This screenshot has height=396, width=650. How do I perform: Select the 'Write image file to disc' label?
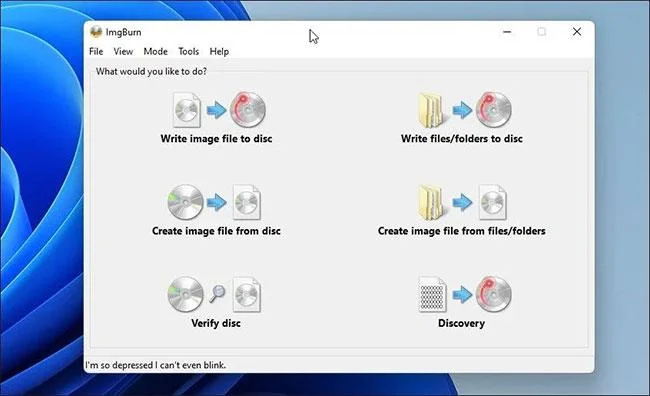tap(216, 138)
